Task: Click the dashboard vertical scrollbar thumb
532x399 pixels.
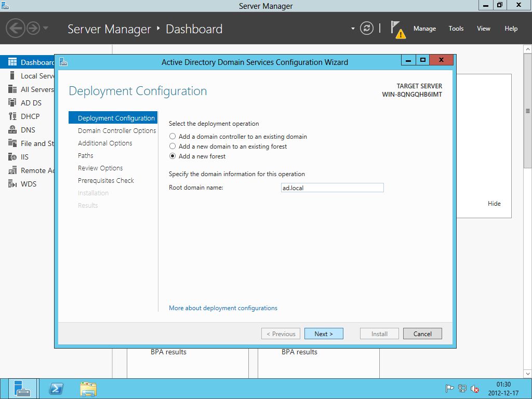Action: point(528,111)
